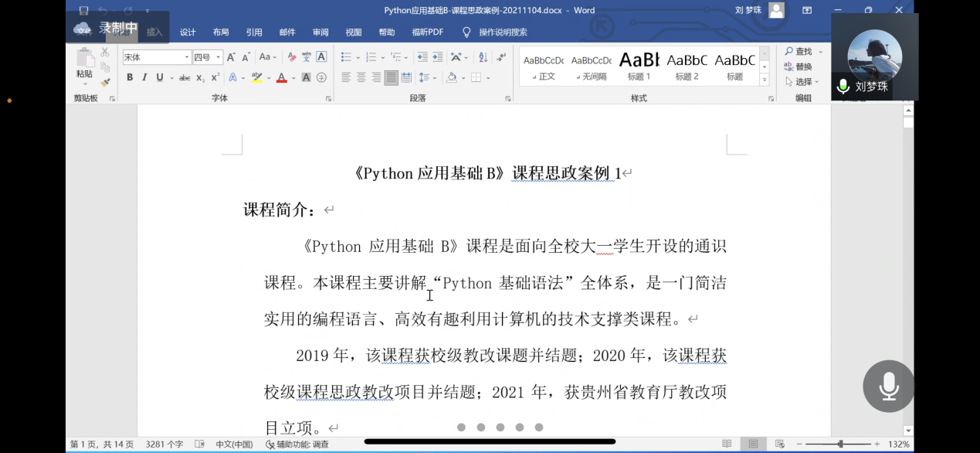Open the 邮件 (Mailings) tab
980x453 pixels.
287,32
